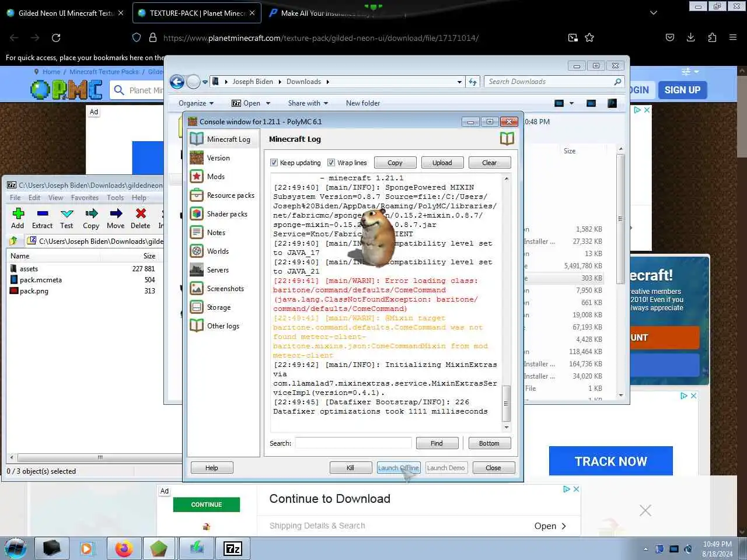This screenshot has height=560, width=747.
Task: Upload the Minecraft log
Action: (442, 163)
